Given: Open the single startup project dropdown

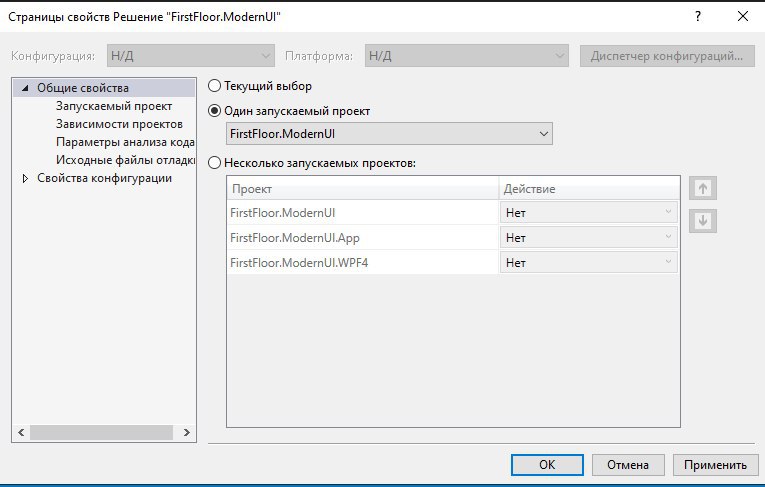Looking at the screenshot, I should [x=389, y=133].
